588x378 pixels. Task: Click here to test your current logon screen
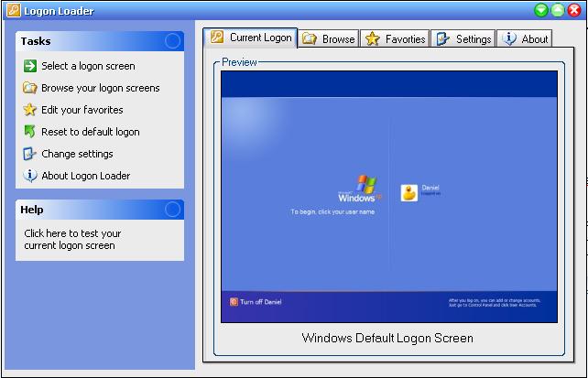[x=72, y=240]
